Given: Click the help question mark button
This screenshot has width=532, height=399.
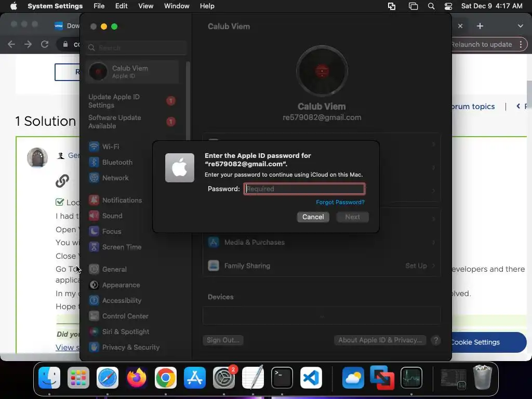Looking at the screenshot, I should [x=436, y=340].
